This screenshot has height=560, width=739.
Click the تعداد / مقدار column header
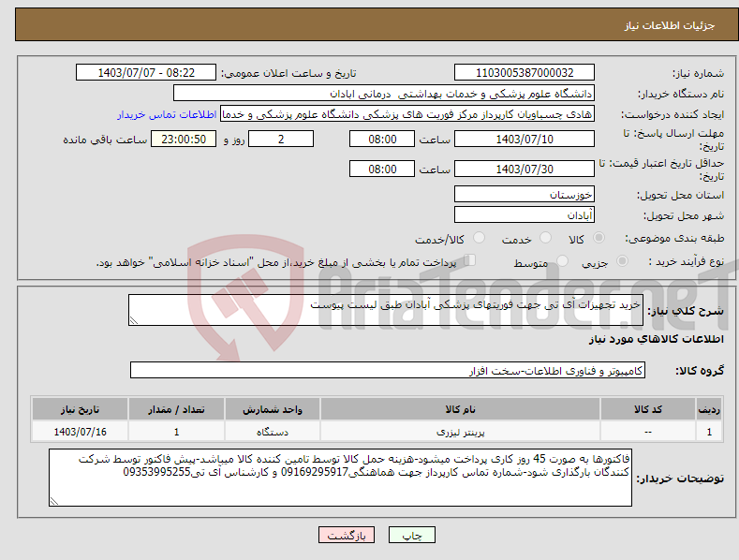coord(176,409)
